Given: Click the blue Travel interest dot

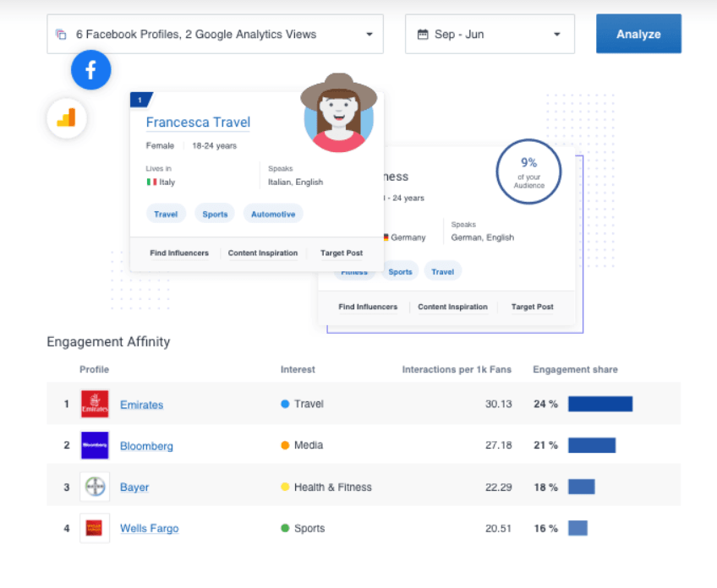Looking at the screenshot, I should tap(285, 404).
